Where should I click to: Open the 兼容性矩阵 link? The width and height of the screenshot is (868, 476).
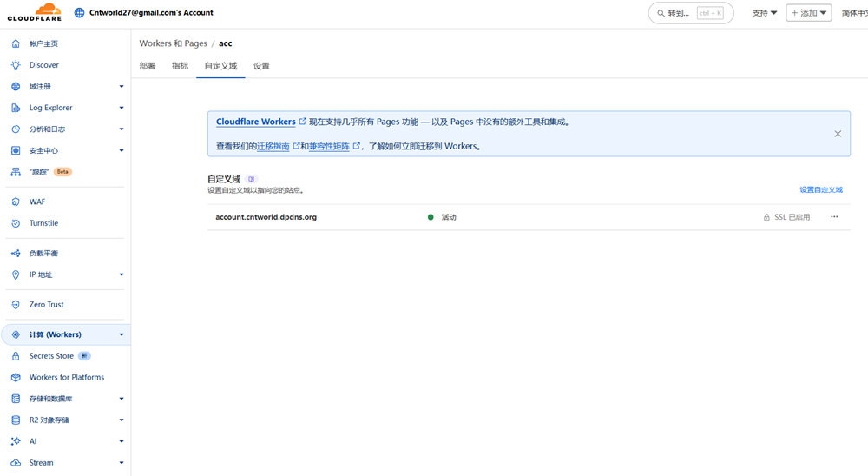tap(329, 146)
